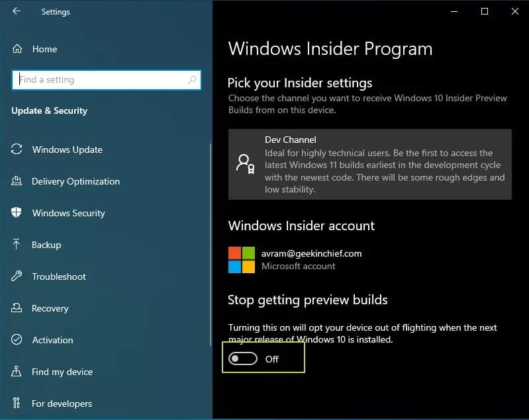Open Activation settings
The width and height of the screenshot is (529, 420).
(x=52, y=340)
